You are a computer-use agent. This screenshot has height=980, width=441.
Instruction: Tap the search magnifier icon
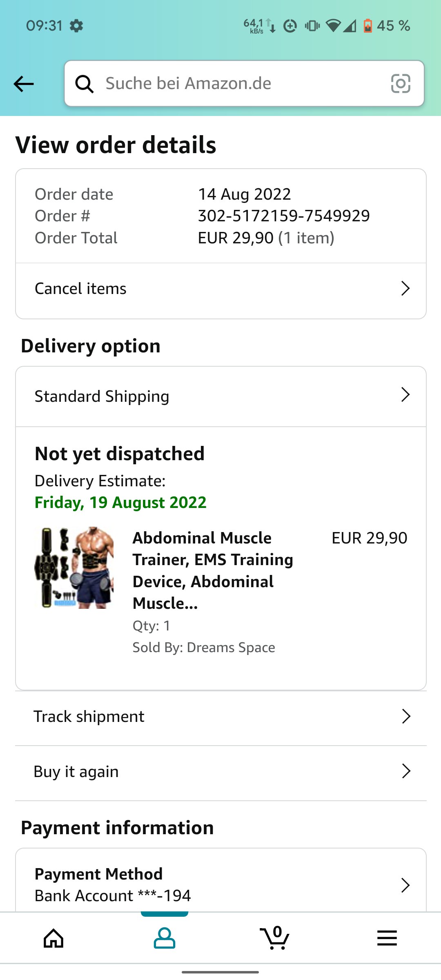coord(85,84)
